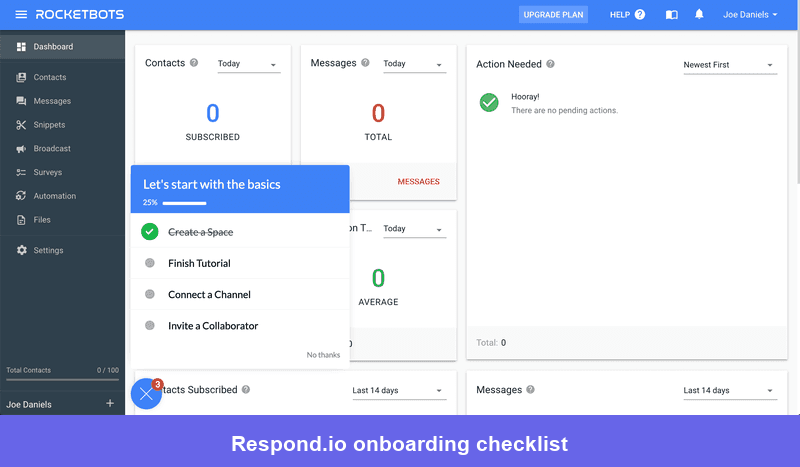Click info icon next to Action Needed
This screenshot has height=467, width=800.
pyautogui.click(x=551, y=64)
